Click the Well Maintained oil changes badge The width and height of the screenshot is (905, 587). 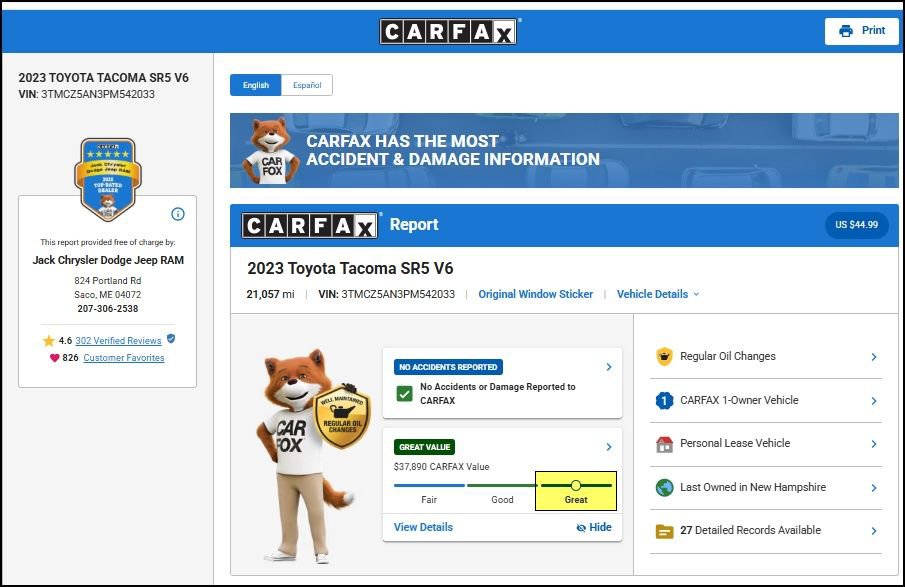pos(342,416)
